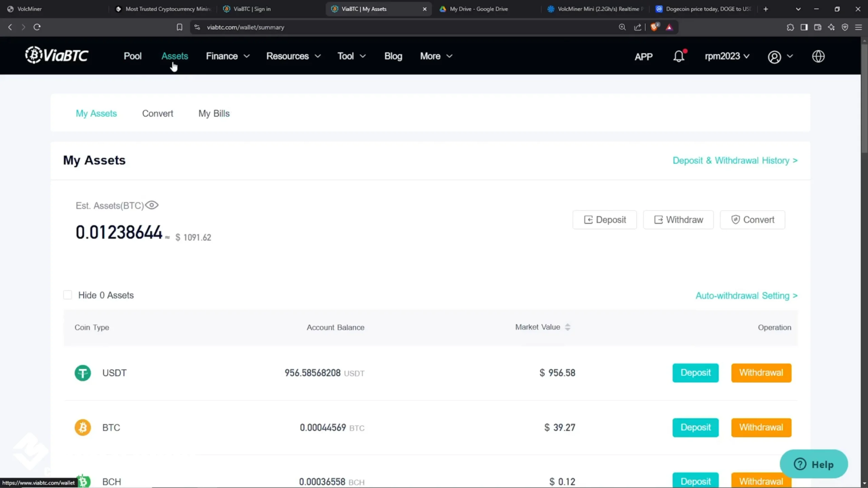Open the Brave VPN shield icon
Screen dimensions: 868x488
pyautogui.click(x=845, y=27)
